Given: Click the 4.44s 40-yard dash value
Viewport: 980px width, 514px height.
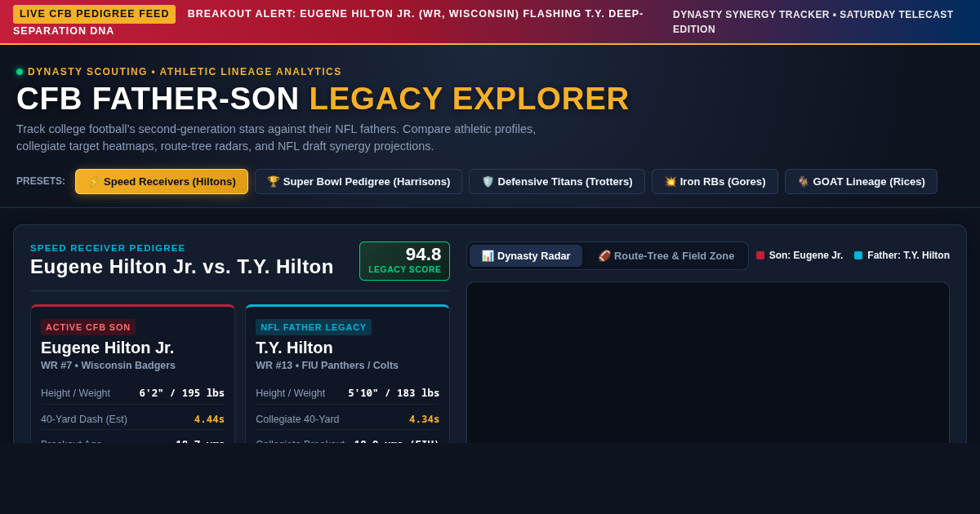Looking at the screenshot, I should pyautogui.click(x=209, y=419).
